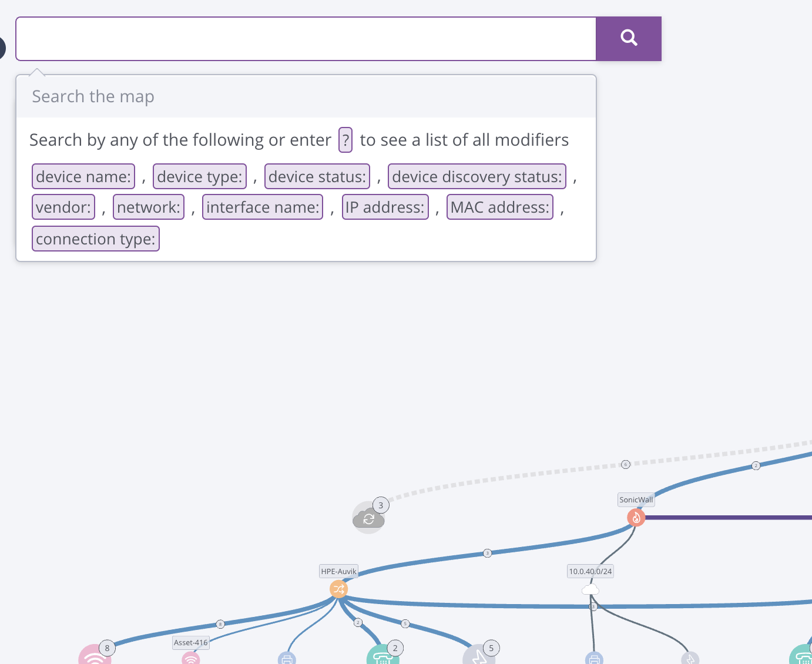Expand the cluster badge showing 5
The height and width of the screenshot is (664, 812).
point(491,648)
